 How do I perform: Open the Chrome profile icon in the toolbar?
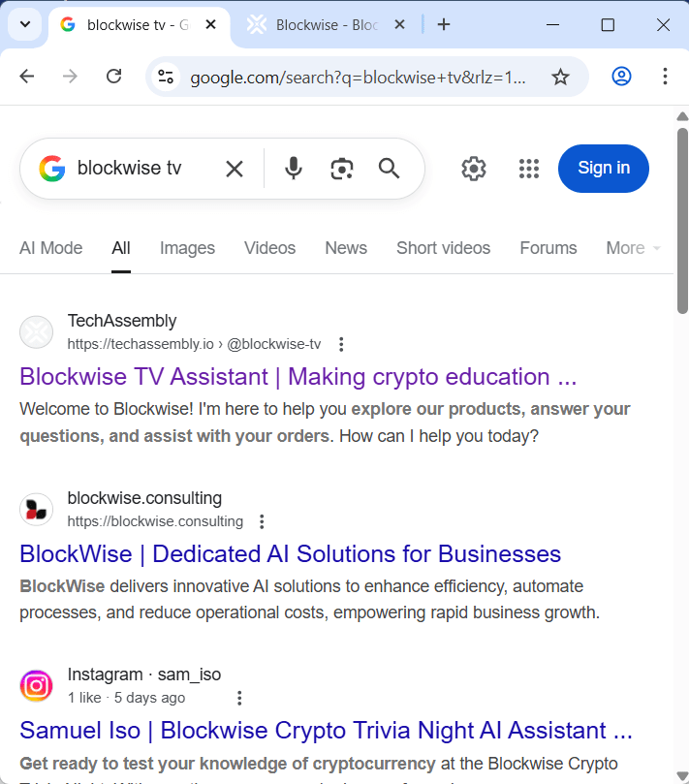[621, 76]
